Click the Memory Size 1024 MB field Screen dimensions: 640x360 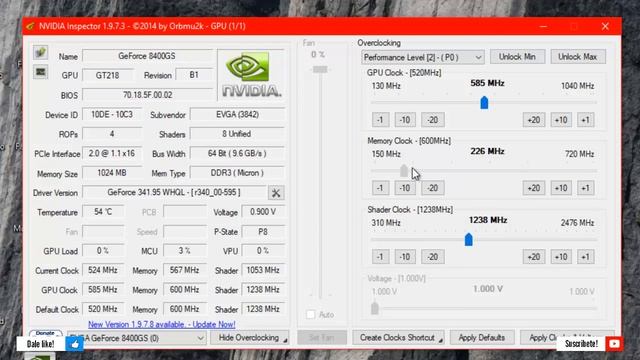(x=112, y=173)
